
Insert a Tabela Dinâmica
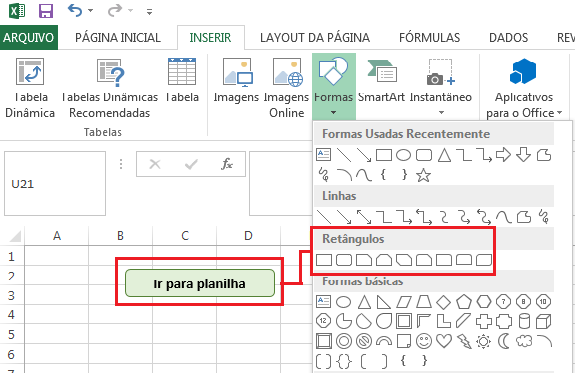[x=30, y=88]
